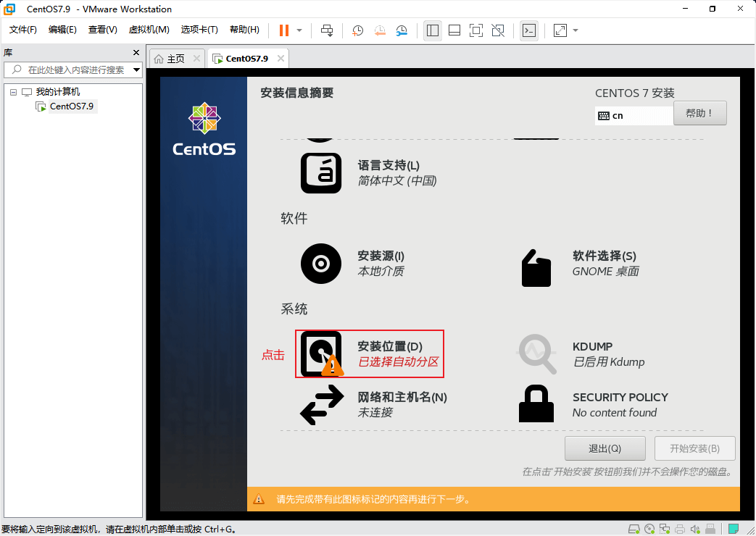Send Ctrl+Alt+Del using the toolbar icon
This screenshot has height=536, width=756.
[x=327, y=30]
